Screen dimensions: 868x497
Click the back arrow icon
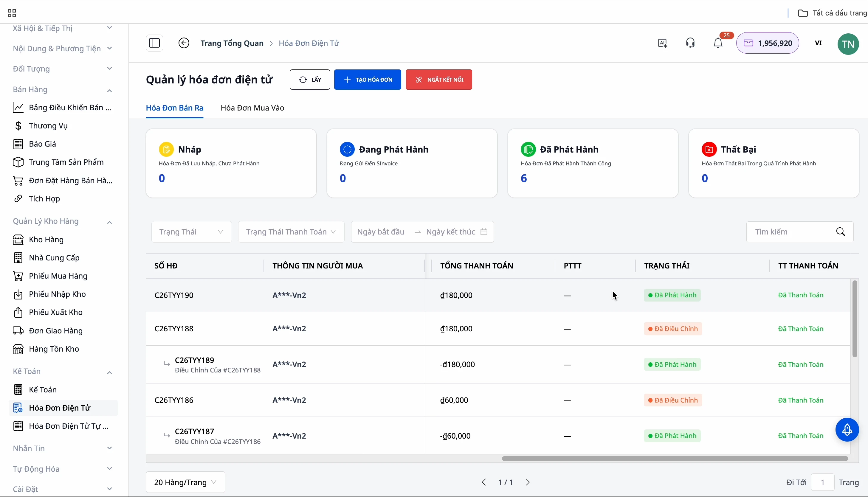pyautogui.click(x=184, y=43)
